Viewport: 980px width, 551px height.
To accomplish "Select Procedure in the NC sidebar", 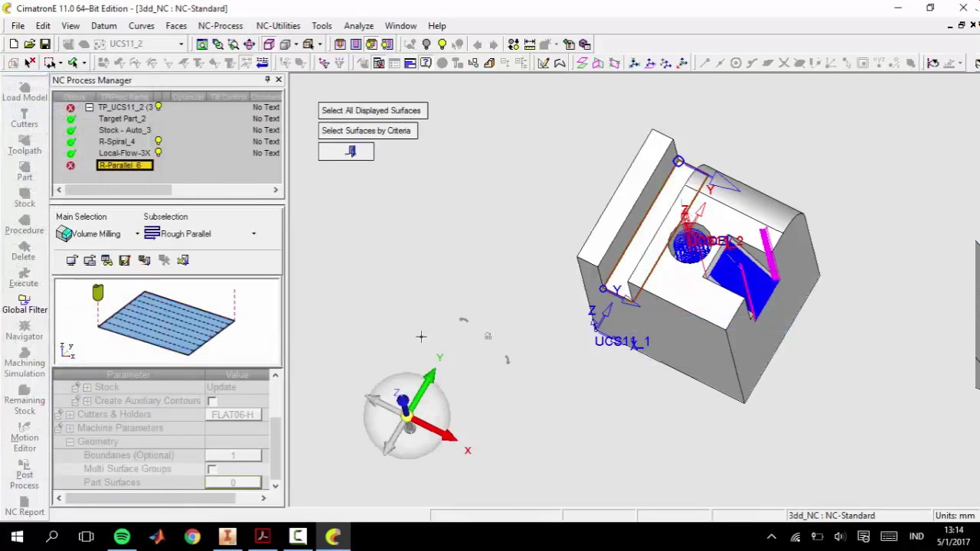I will 24,224.
